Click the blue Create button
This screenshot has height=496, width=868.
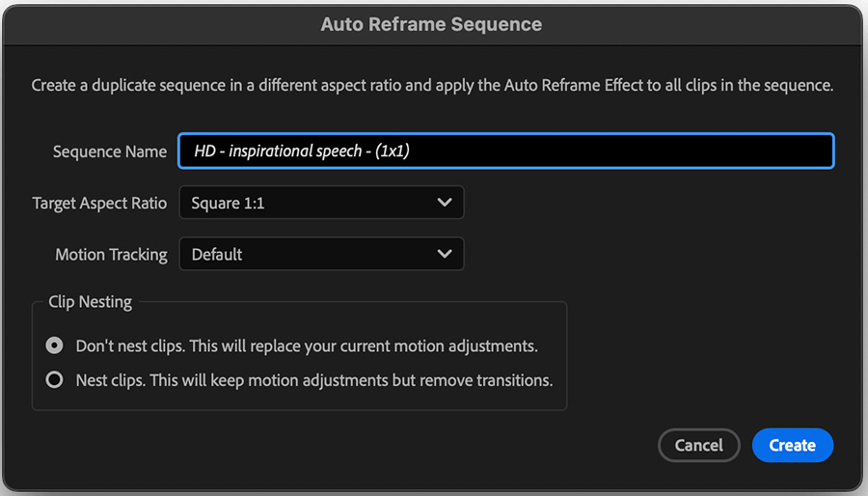pos(792,445)
